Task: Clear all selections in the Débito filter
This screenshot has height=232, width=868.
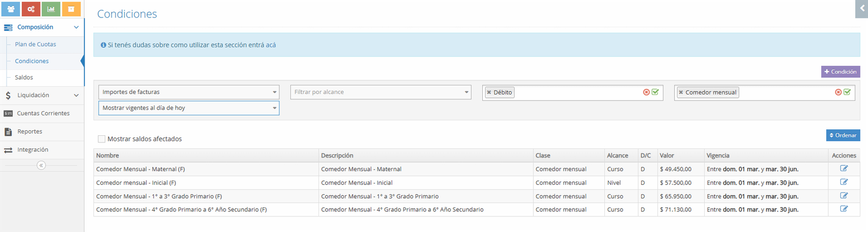Action: pyautogui.click(x=646, y=92)
